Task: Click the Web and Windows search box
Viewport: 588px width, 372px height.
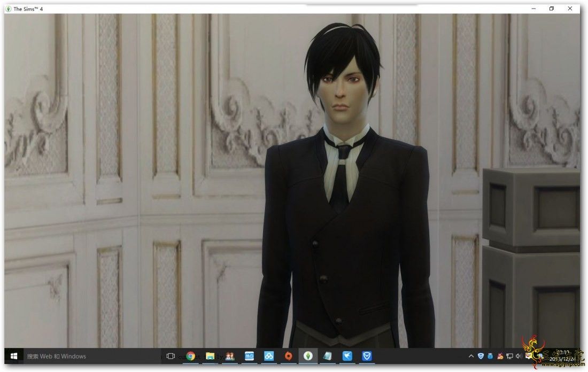Action: click(x=92, y=356)
